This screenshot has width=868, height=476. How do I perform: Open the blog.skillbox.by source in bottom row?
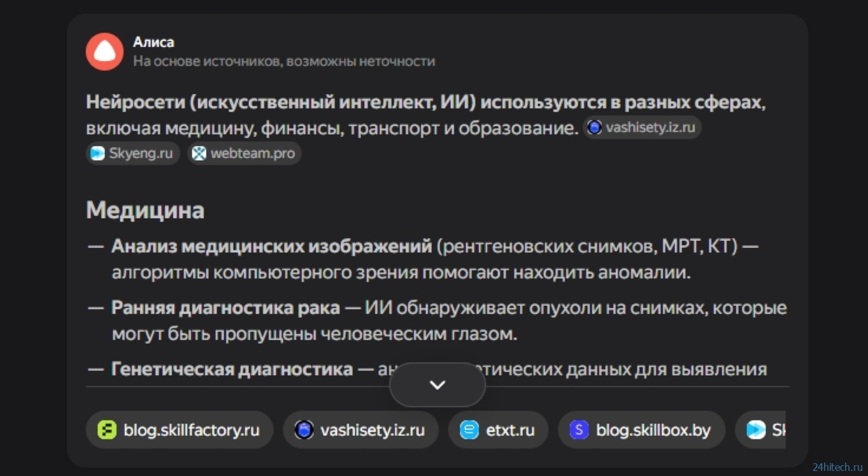tap(641, 430)
